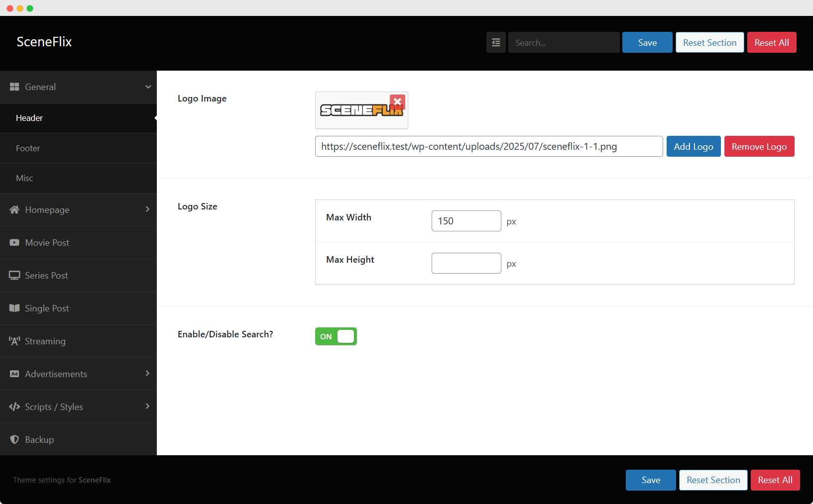Open the Movie Post section
The image size is (813, 504).
tap(78, 242)
